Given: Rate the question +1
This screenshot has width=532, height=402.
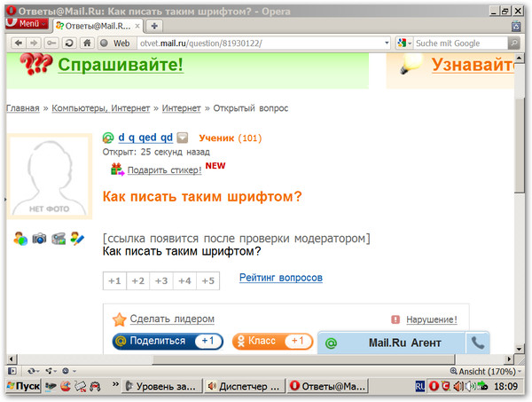Looking at the screenshot, I should tap(114, 280).
